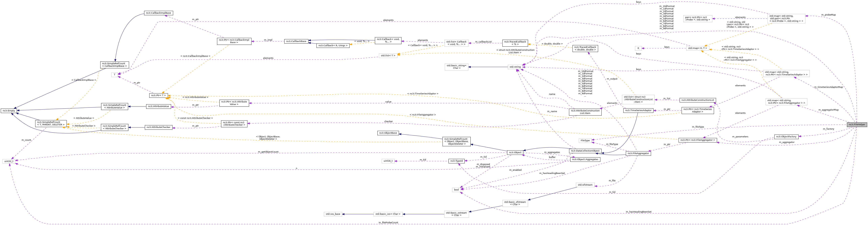Screen dimensions: 868x225
Task: Select the ns3::FileAggregator class node
Action: point(638,153)
